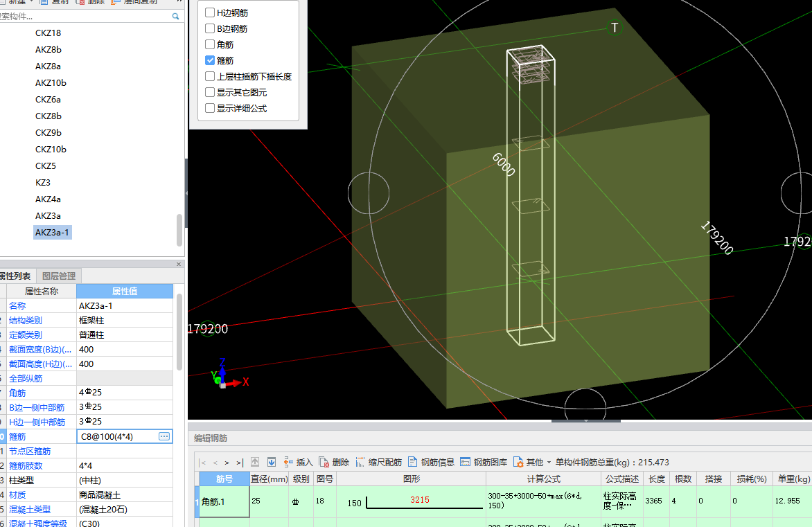Click the property table vertical scrollbar
Screen dimensions: 812x527
179,331
